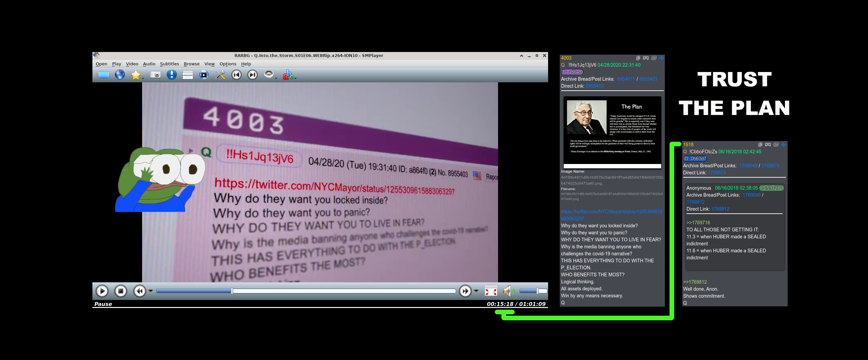Image resolution: width=868 pixels, height=360 pixels.
Task: Click yellow post number 1518
Action: pos(689,144)
